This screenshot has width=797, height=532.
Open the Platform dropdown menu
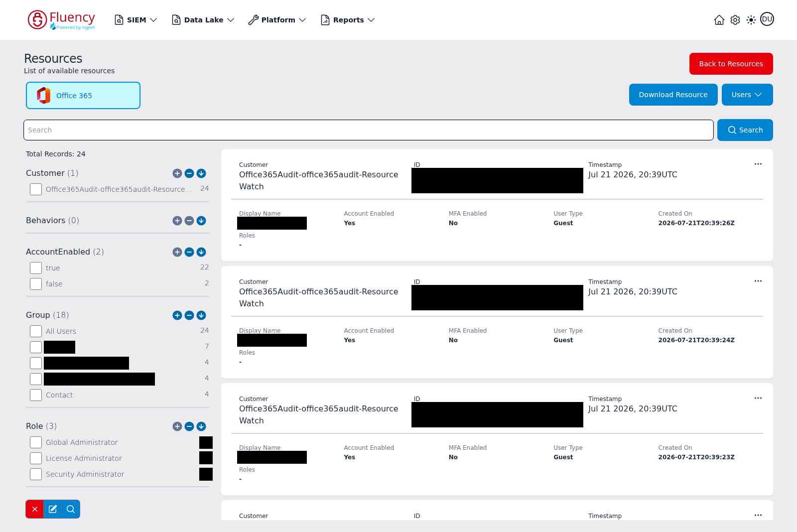277,20
